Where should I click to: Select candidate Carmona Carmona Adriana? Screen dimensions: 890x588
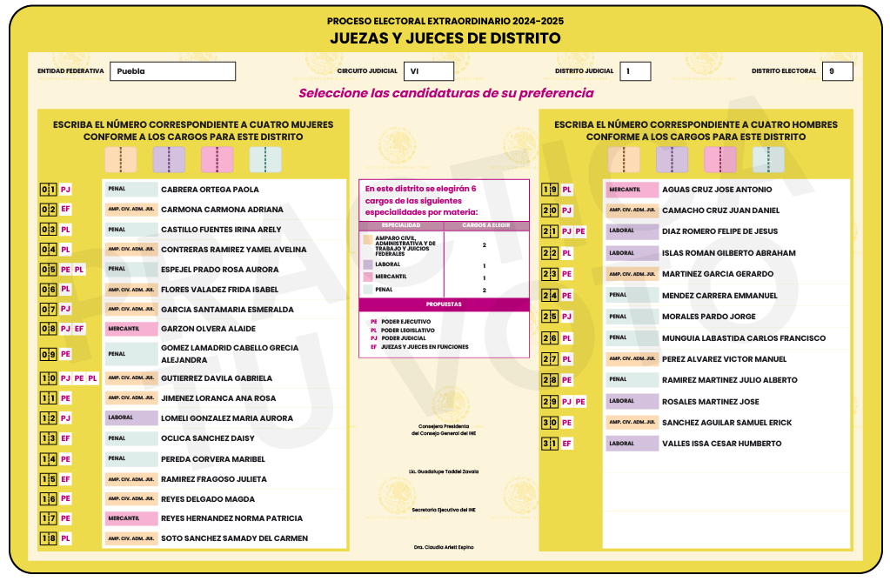pyautogui.click(x=222, y=210)
